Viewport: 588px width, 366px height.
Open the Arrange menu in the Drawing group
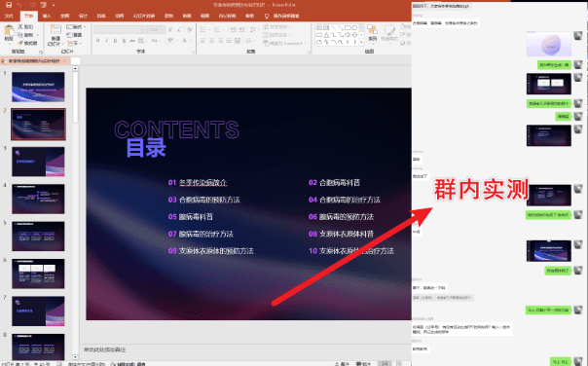[x=372, y=33]
